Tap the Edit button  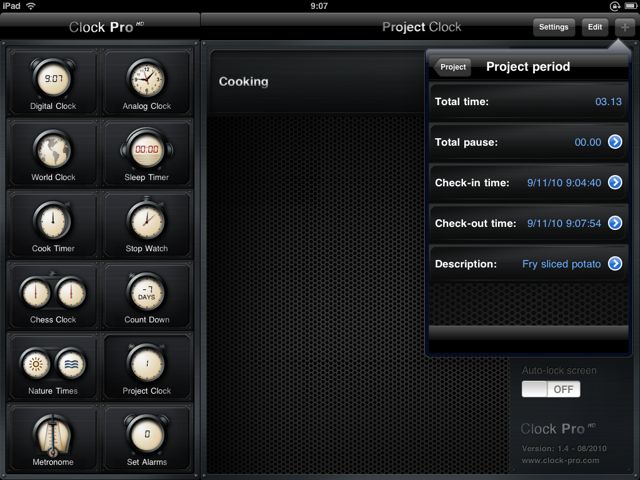[x=595, y=27]
